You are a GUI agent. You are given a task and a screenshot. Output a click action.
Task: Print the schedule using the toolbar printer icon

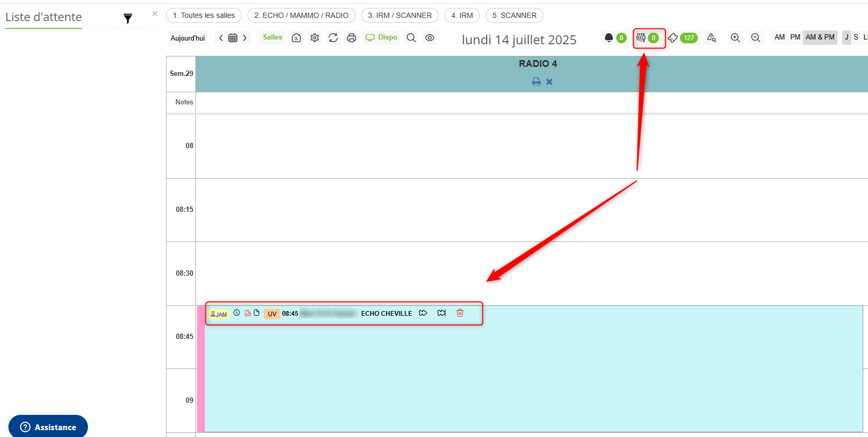pos(351,38)
